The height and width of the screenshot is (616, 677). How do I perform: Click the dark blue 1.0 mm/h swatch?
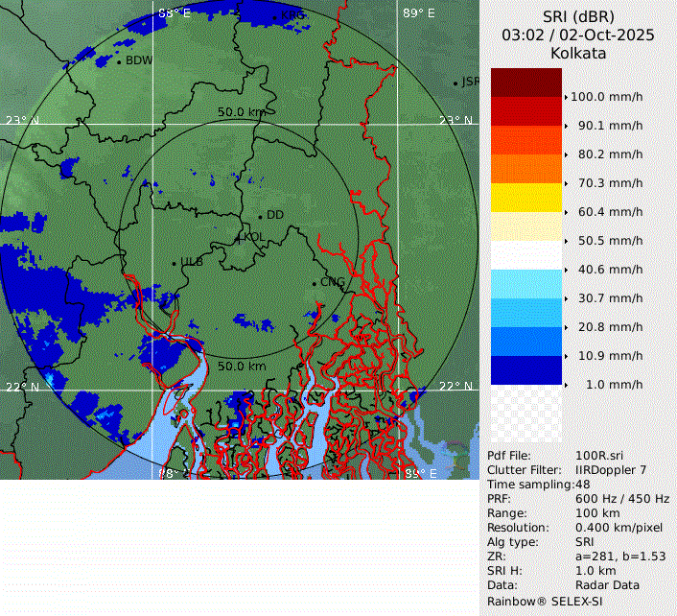point(525,370)
